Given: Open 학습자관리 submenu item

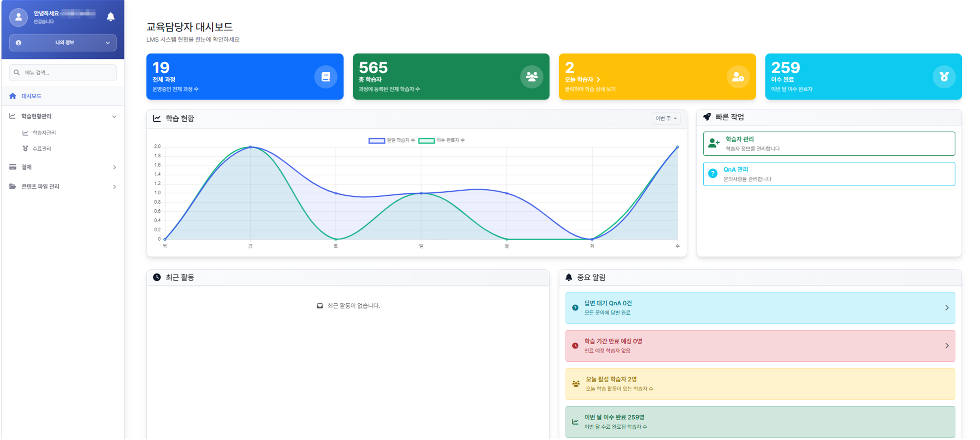Looking at the screenshot, I should tap(44, 132).
